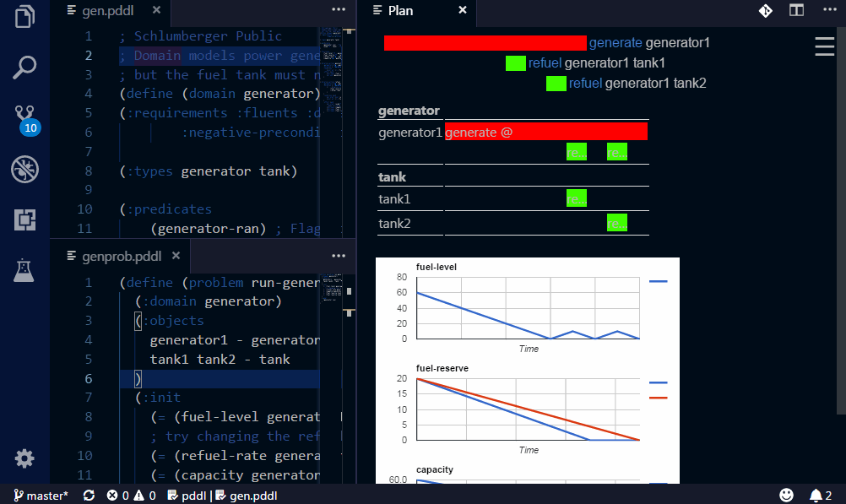
Task: Open errors and warnings count
Action: tap(131, 496)
